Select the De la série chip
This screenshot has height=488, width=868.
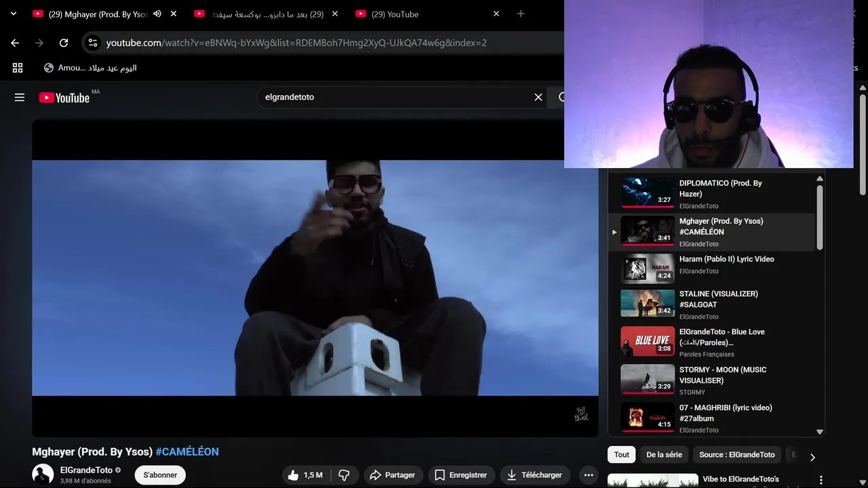tap(665, 455)
